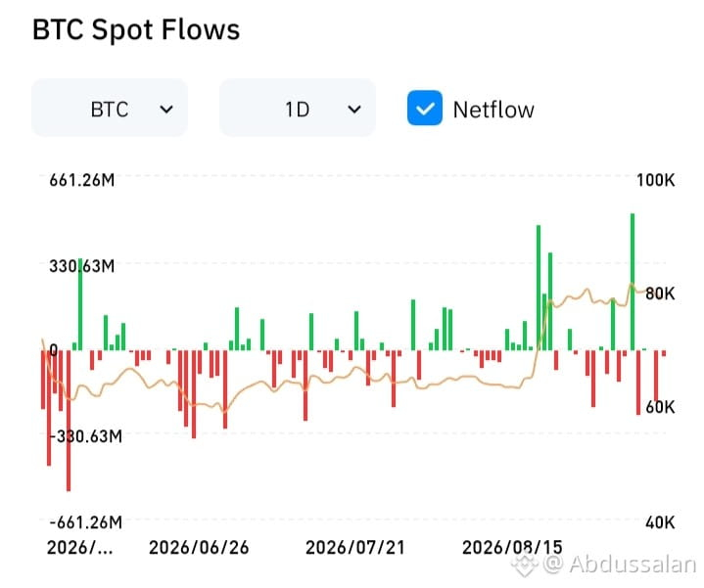Image resolution: width=704 pixels, height=588 pixels.
Task: Click the 80K price axis label
Action: click(x=660, y=294)
